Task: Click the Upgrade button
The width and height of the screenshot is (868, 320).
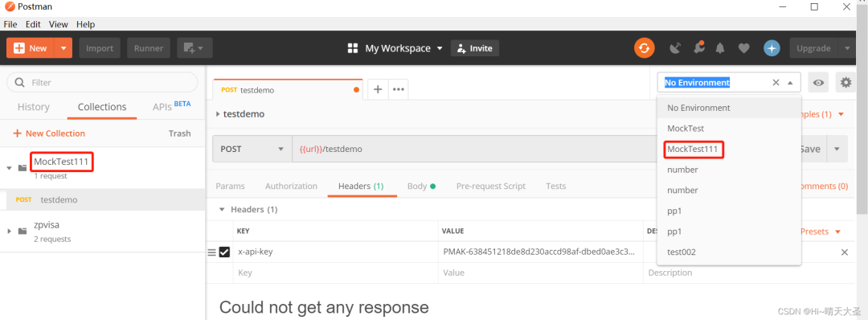Action: (813, 48)
